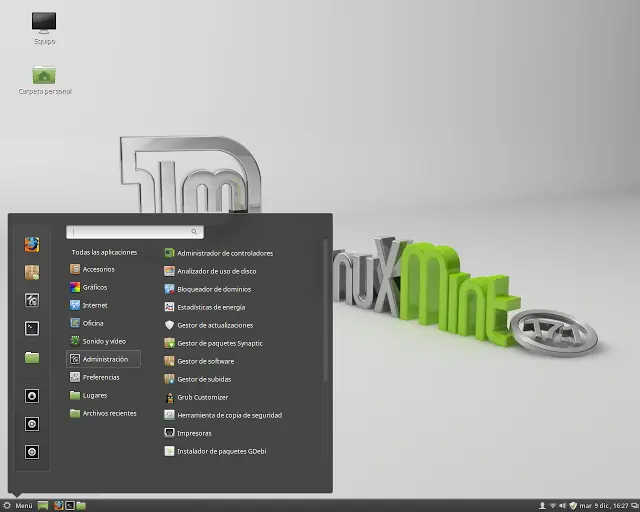Select the Oficina category
Screen dimensions: 640x512
[87, 323]
